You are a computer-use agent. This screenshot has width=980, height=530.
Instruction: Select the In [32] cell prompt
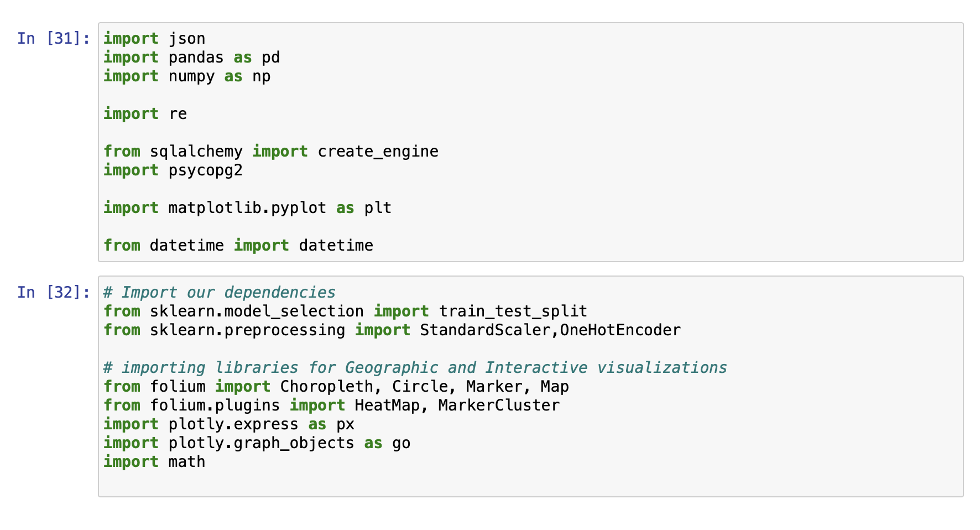point(54,292)
